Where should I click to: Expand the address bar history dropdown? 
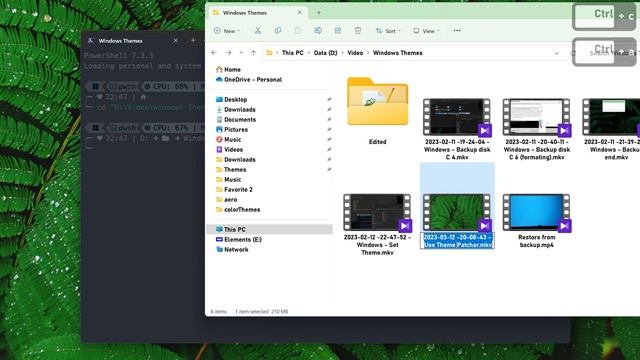(556, 53)
